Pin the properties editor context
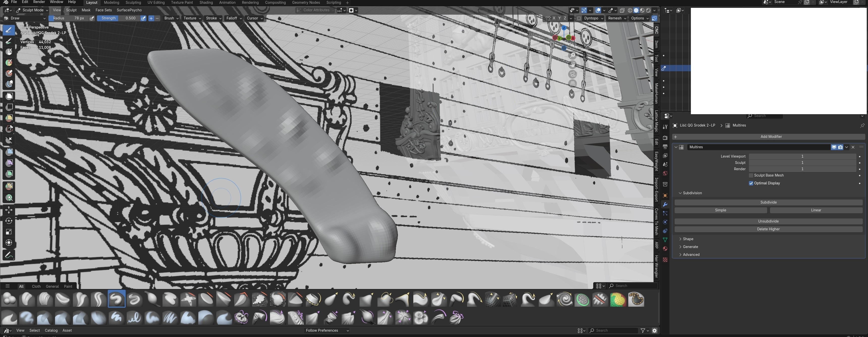The width and height of the screenshot is (868, 337). click(862, 126)
